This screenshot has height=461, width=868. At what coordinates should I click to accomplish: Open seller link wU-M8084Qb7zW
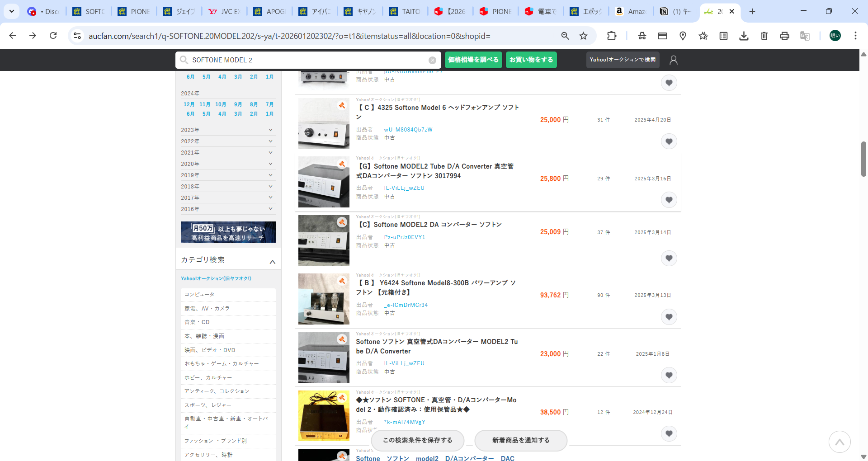pyautogui.click(x=408, y=130)
